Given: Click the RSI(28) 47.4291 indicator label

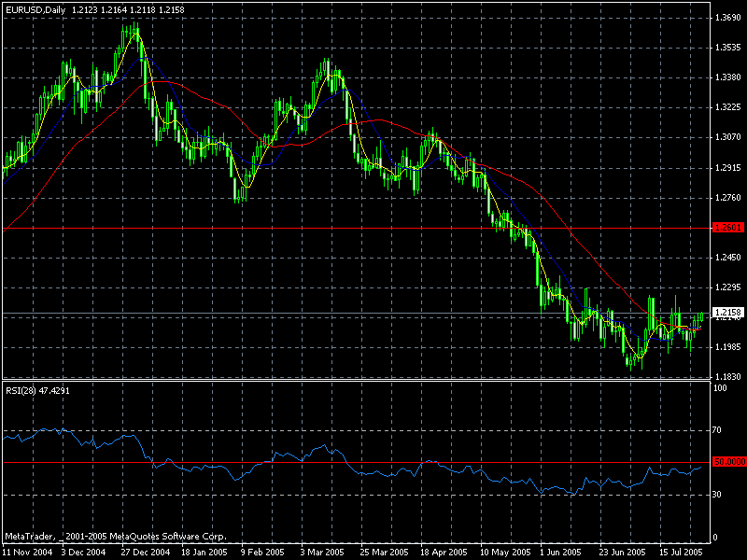Looking at the screenshot, I should pyautogui.click(x=37, y=390).
